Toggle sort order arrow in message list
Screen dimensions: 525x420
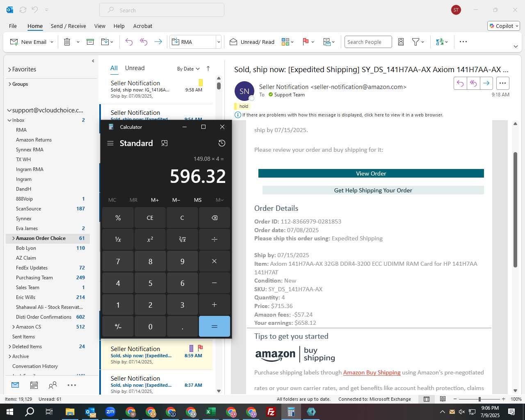click(x=208, y=68)
